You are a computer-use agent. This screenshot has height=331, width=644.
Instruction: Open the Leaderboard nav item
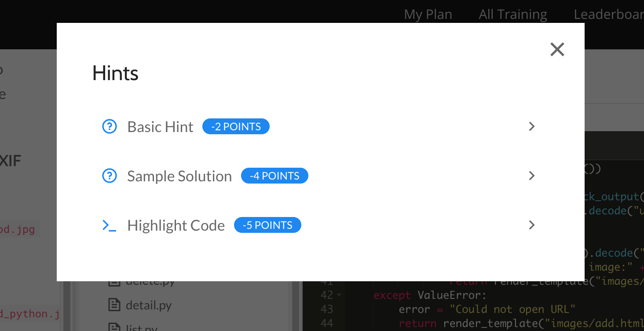pos(608,15)
